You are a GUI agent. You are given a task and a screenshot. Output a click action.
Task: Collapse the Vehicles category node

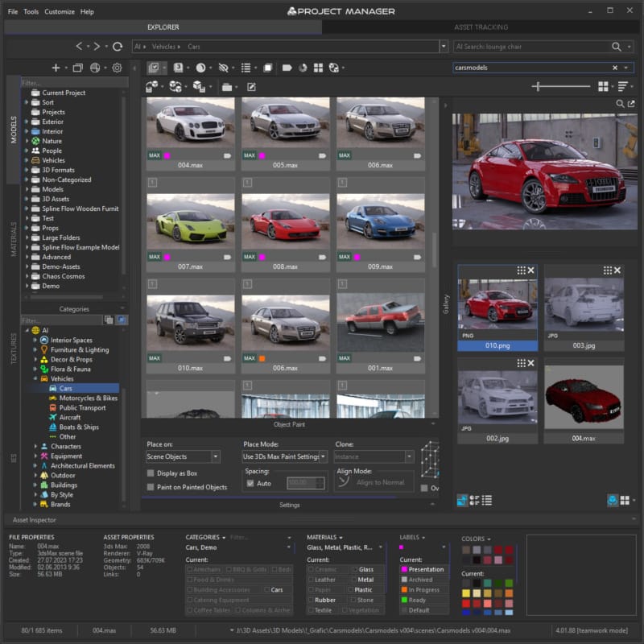pos(35,378)
